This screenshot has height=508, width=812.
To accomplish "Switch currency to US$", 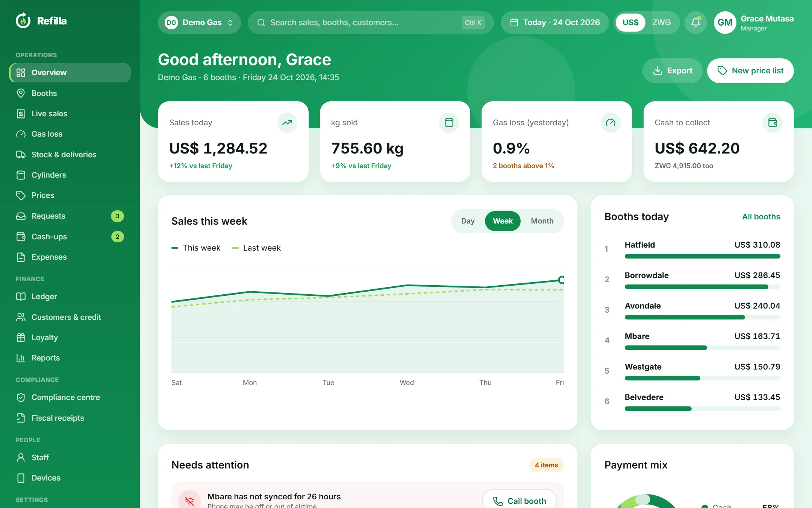I will coord(630,23).
